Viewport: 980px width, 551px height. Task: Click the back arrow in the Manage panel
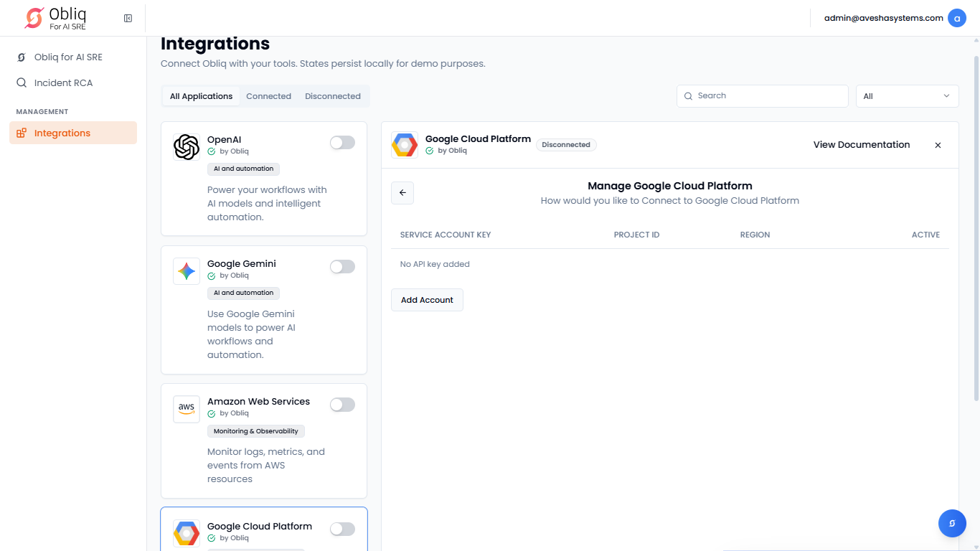[402, 193]
